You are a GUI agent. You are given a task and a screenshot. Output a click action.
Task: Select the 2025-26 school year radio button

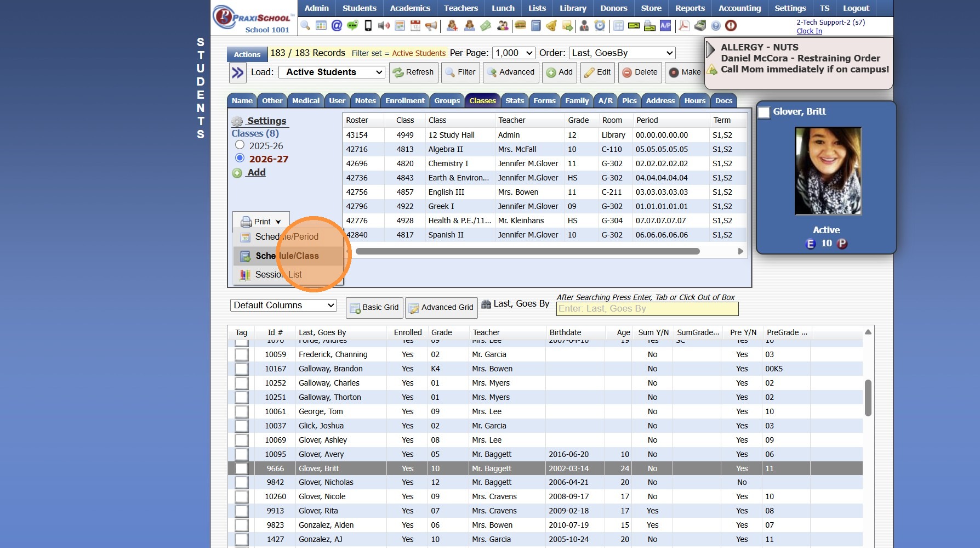coord(240,145)
